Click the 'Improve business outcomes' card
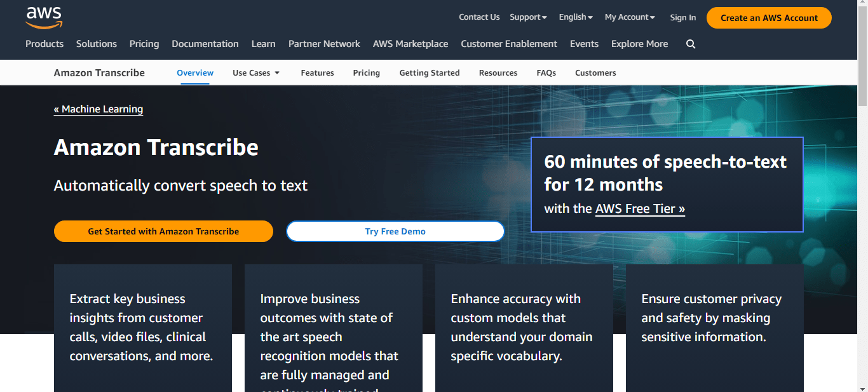The image size is (868, 392). [334, 328]
